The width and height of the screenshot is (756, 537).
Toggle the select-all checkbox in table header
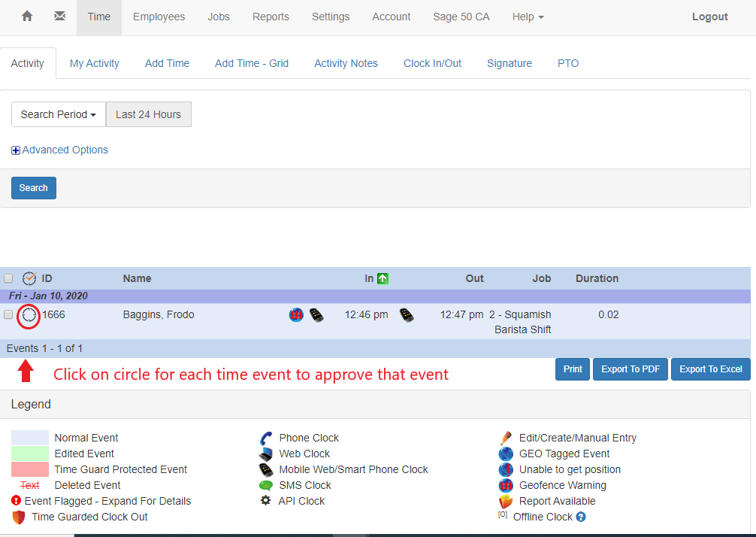click(8, 278)
